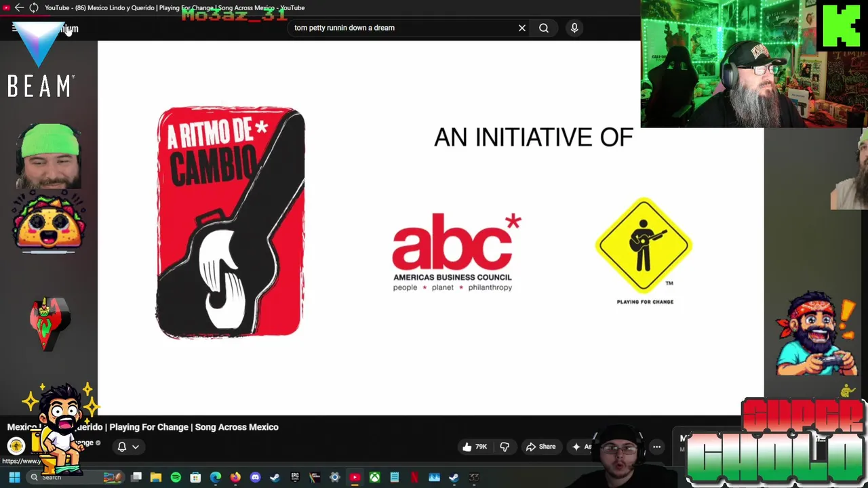
Task: Open Netflix from the taskbar
Action: click(414, 477)
